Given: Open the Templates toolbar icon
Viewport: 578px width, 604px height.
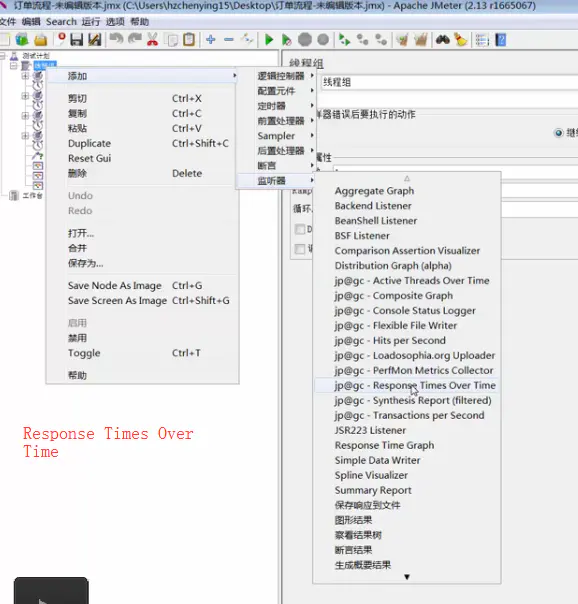Looking at the screenshot, I should [22, 40].
